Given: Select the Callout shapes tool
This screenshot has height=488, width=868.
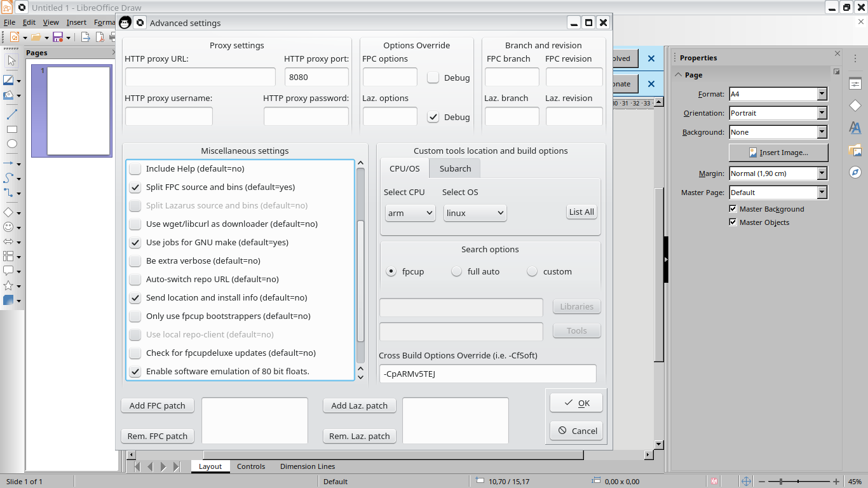Looking at the screenshot, I should click(8, 271).
